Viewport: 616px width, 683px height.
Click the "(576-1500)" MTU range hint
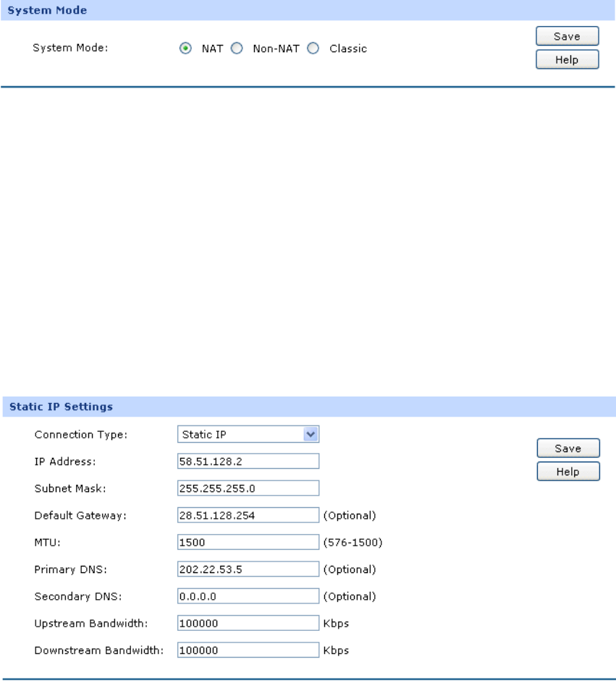pyautogui.click(x=353, y=543)
